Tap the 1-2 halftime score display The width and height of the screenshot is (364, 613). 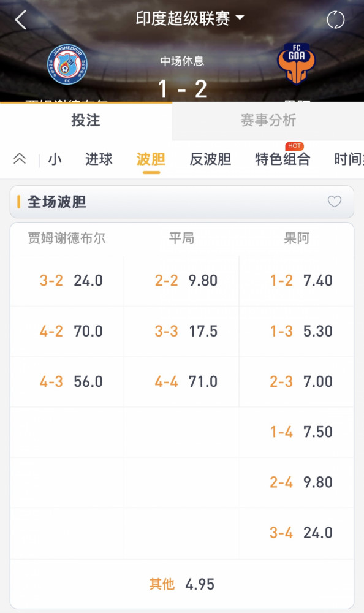[x=182, y=89]
